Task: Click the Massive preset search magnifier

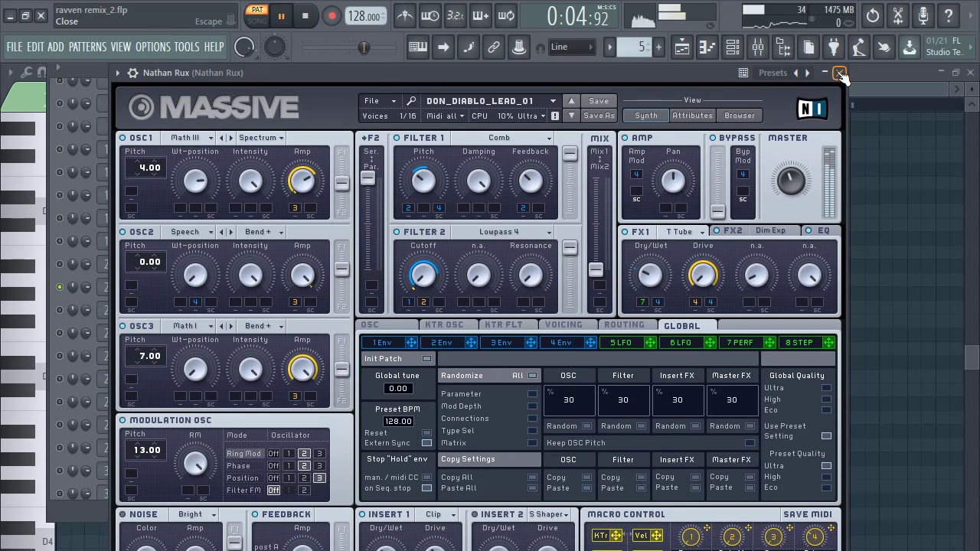Action: click(x=411, y=101)
